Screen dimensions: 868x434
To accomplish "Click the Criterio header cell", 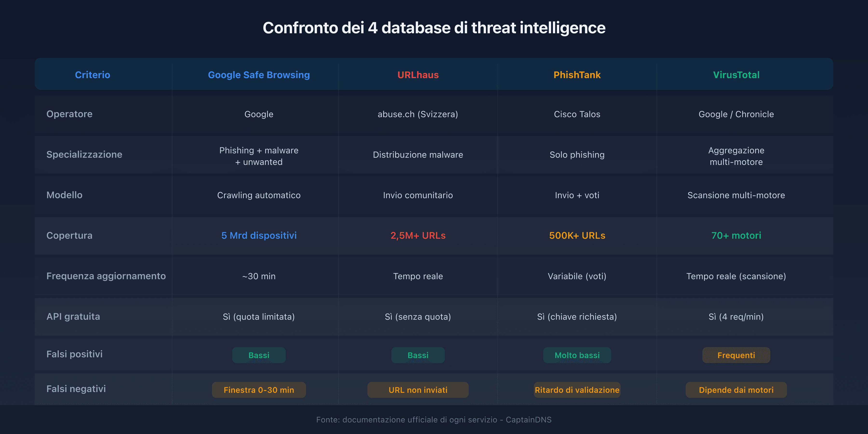I will (x=93, y=75).
